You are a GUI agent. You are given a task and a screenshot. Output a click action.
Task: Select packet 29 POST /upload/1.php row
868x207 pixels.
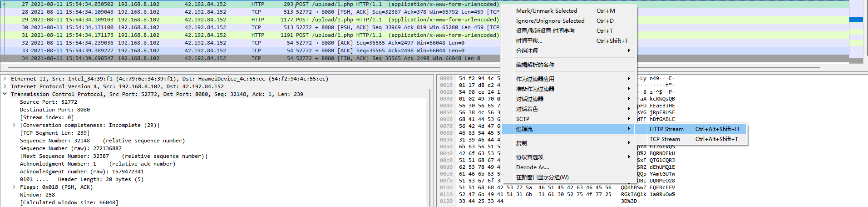[x=250, y=20]
